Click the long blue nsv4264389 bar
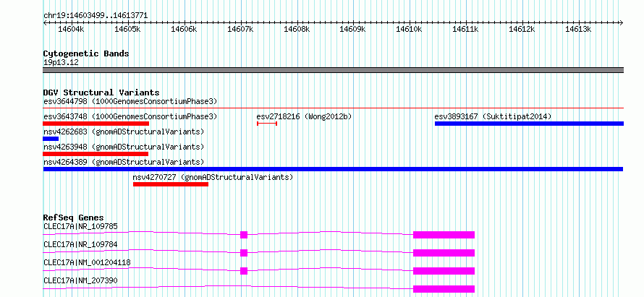The height and width of the screenshot is (297, 644). click(333, 169)
